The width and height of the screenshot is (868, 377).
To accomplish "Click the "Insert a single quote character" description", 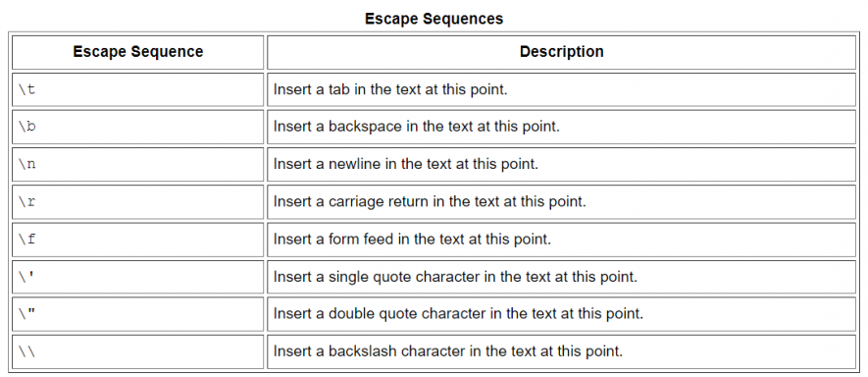I will (x=456, y=277).
